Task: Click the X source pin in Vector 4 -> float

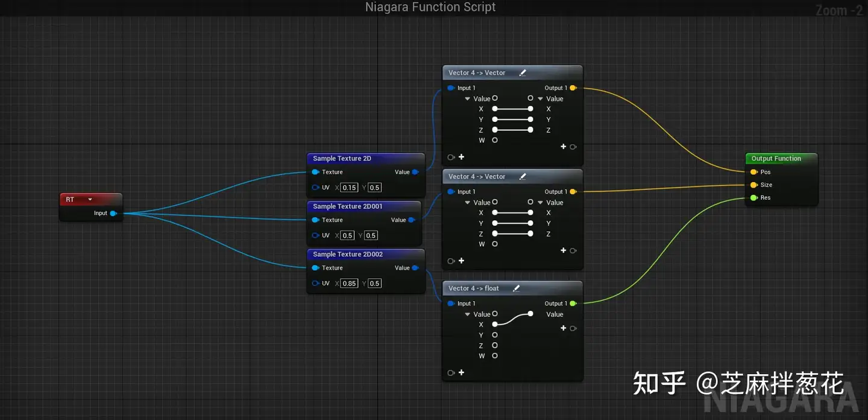Action: [x=495, y=325]
